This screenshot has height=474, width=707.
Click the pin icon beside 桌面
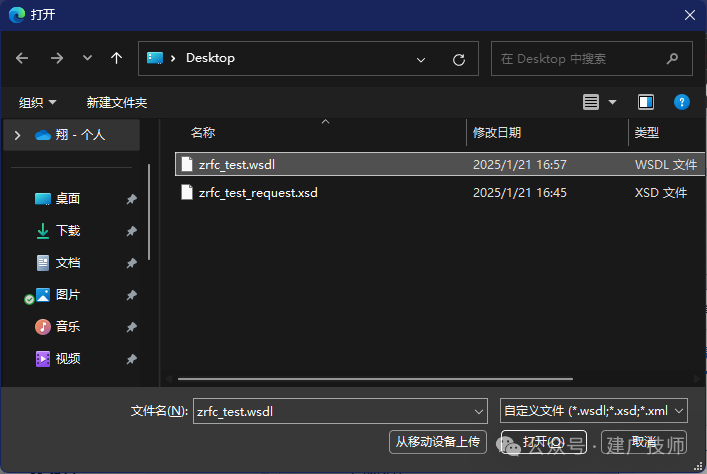pyautogui.click(x=131, y=199)
